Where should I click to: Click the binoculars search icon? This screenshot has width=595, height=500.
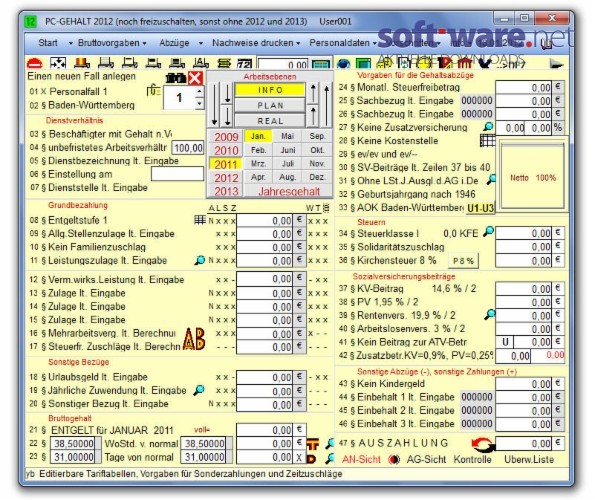176,78
